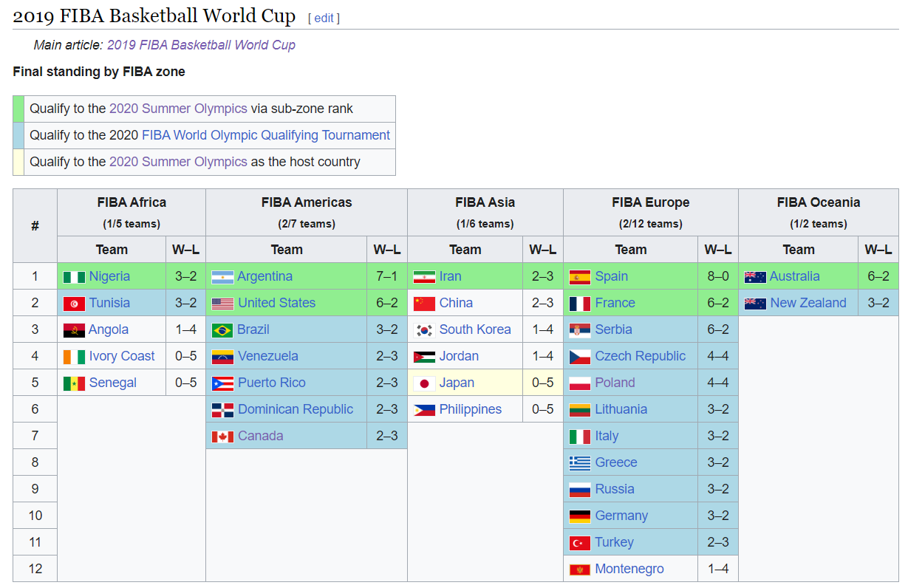This screenshot has width=908, height=588.
Task: Click the Argentina flag icon
Action: 222,277
